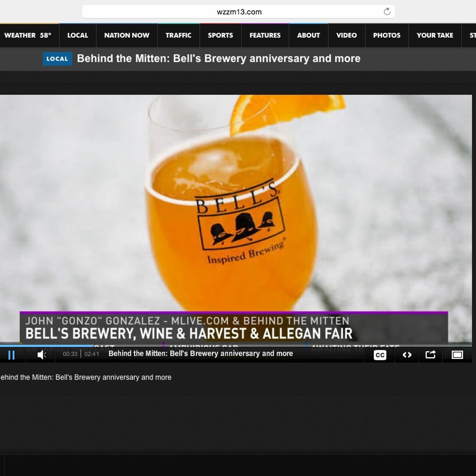This screenshot has height=476, width=476.
Task: Click the Behind the Mitten headline
Action: click(x=219, y=58)
